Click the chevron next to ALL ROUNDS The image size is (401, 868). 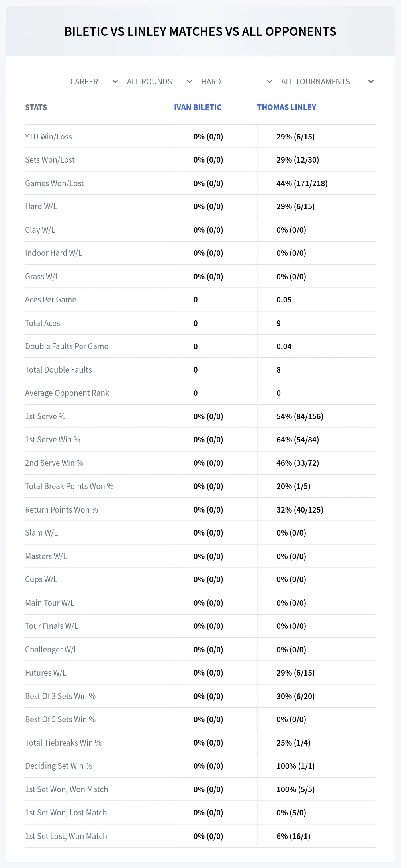coord(189,82)
